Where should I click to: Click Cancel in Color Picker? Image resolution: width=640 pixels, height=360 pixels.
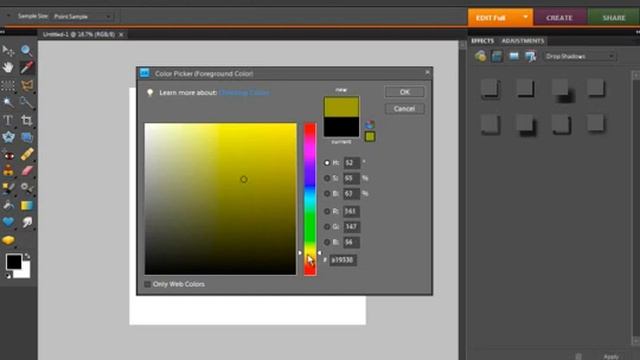click(x=404, y=109)
